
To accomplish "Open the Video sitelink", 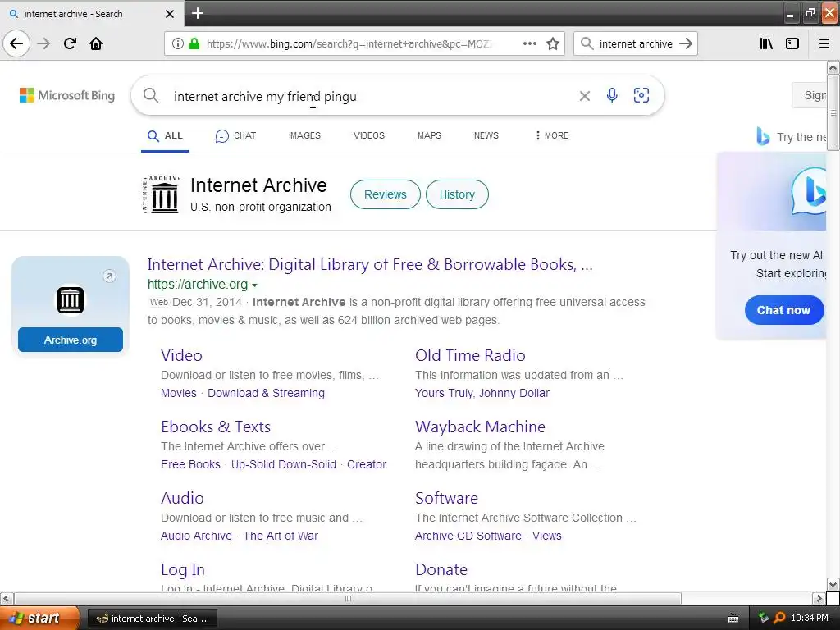I will click(181, 355).
